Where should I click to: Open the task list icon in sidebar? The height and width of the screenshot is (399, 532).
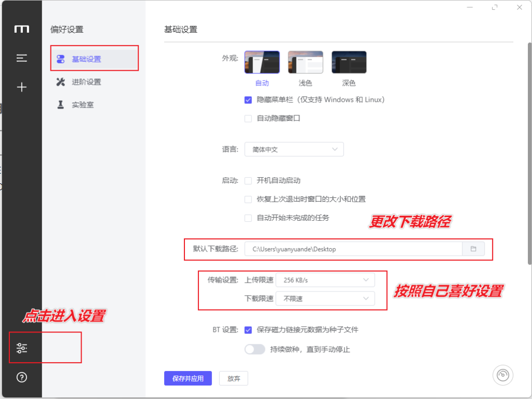(21, 58)
